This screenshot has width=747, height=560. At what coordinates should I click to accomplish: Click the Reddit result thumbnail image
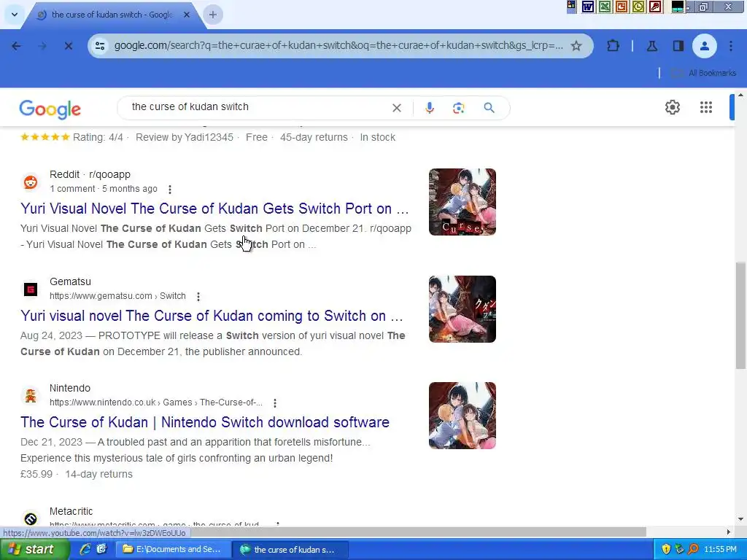pyautogui.click(x=462, y=202)
